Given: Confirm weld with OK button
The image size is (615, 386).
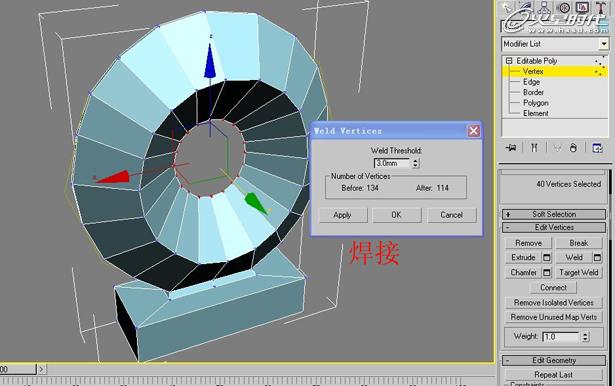Looking at the screenshot, I should (397, 215).
